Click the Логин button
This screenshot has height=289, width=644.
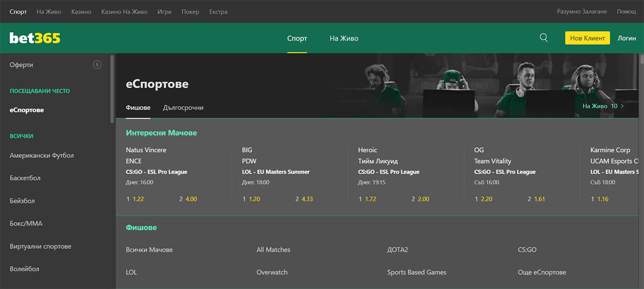(627, 38)
